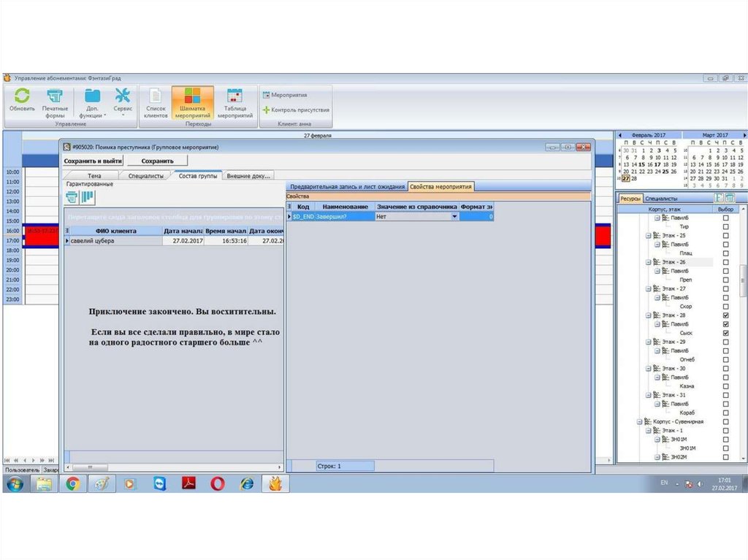Open Google Chrome from taskbar
The height and width of the screenshot is (560, 748).
tap(72, 484)
